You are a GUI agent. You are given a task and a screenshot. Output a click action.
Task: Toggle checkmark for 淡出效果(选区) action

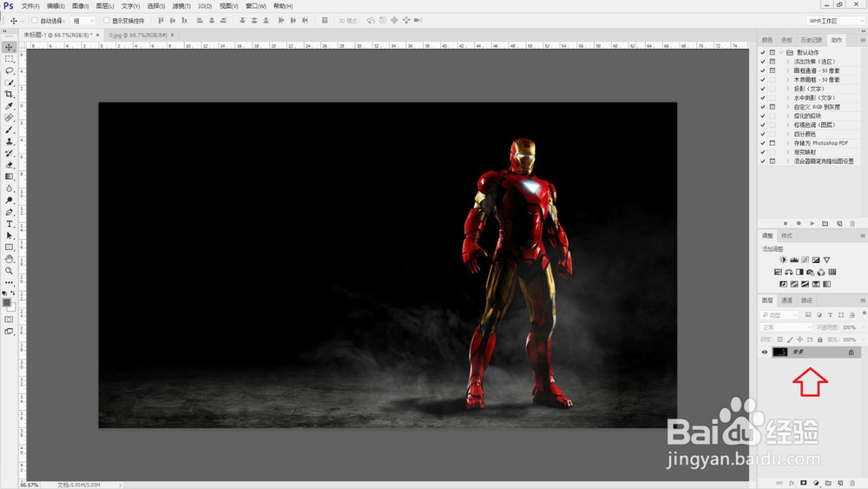pyautogui.click(x=763, y=62)
